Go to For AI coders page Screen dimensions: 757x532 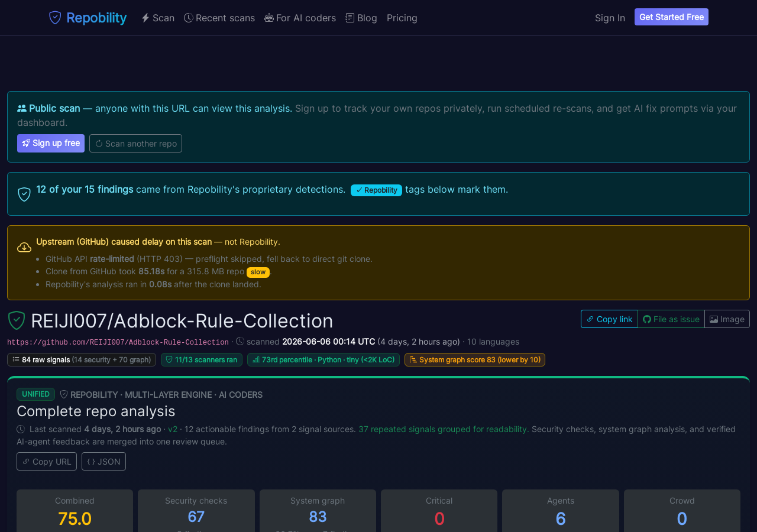300,18
